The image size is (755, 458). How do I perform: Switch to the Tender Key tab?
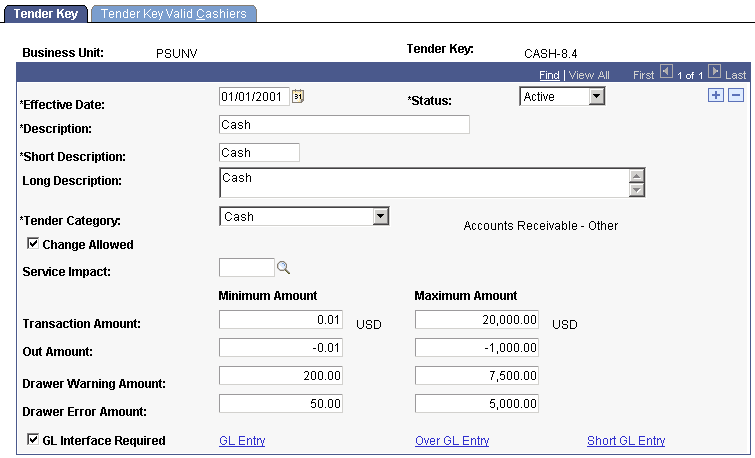point(46,13)
